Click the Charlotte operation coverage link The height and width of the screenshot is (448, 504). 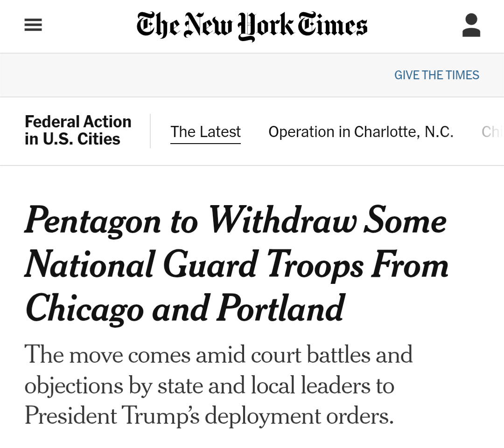(361, 131)
